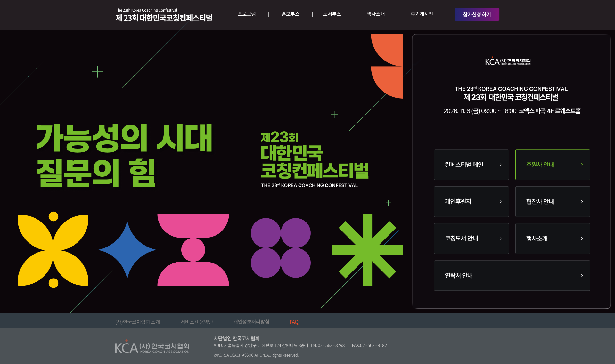Open the 후기게시판 menu item

422,14
